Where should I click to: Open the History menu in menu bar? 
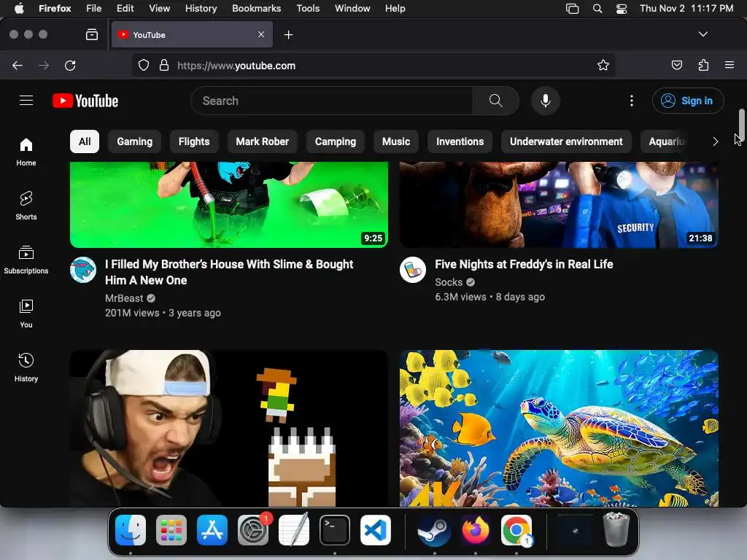coord(201,9)
